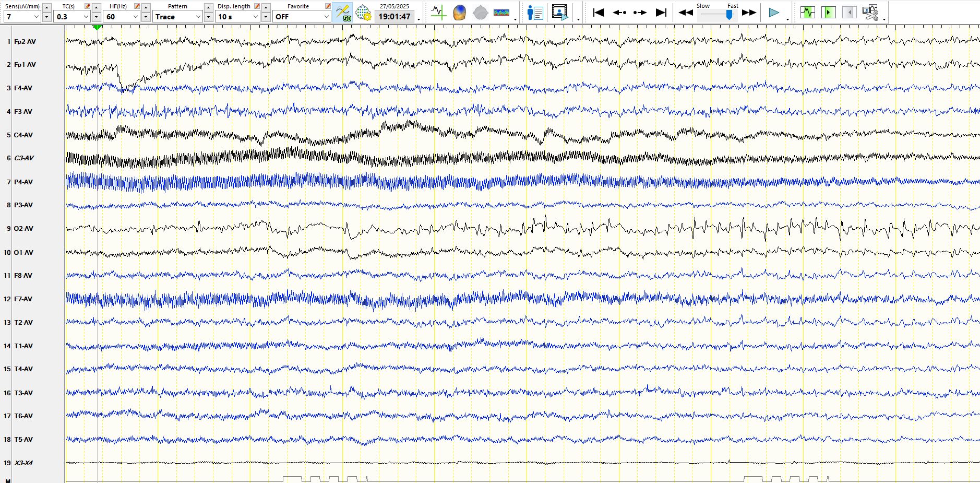
Task: Open the 3D head voltage map
Action: (459, 13)
